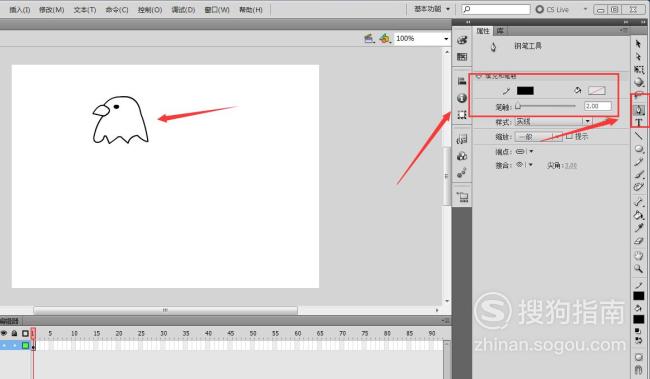Open the 窗口(W) menu
The image size is (650, 379).
(217, 9)
